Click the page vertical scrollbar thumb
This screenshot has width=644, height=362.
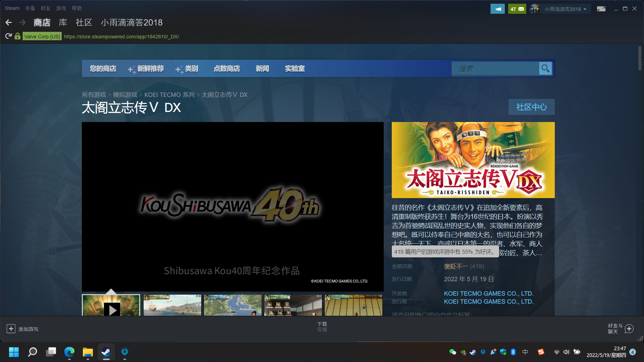tap(640, 58)
